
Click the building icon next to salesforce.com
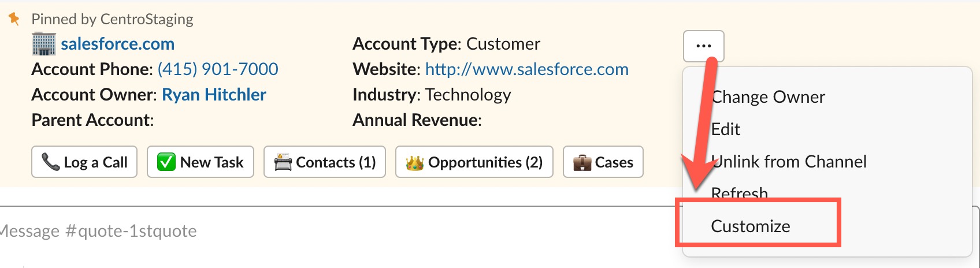[x=44, y=44]
